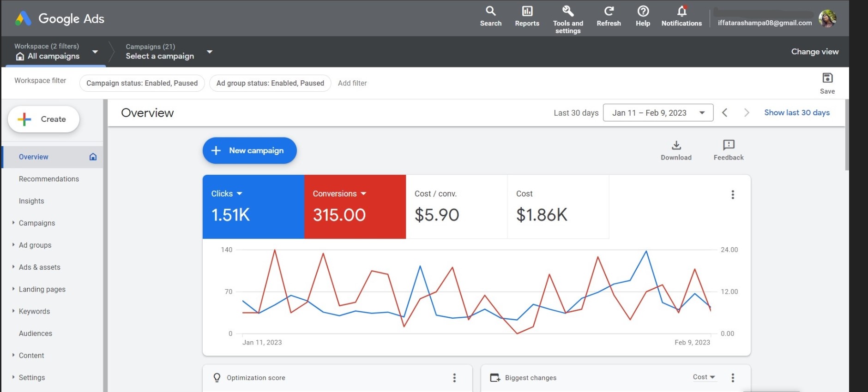Open Tools and settings wrench icon
This screenshot has height=392, width=868.
tap(567, 12)
